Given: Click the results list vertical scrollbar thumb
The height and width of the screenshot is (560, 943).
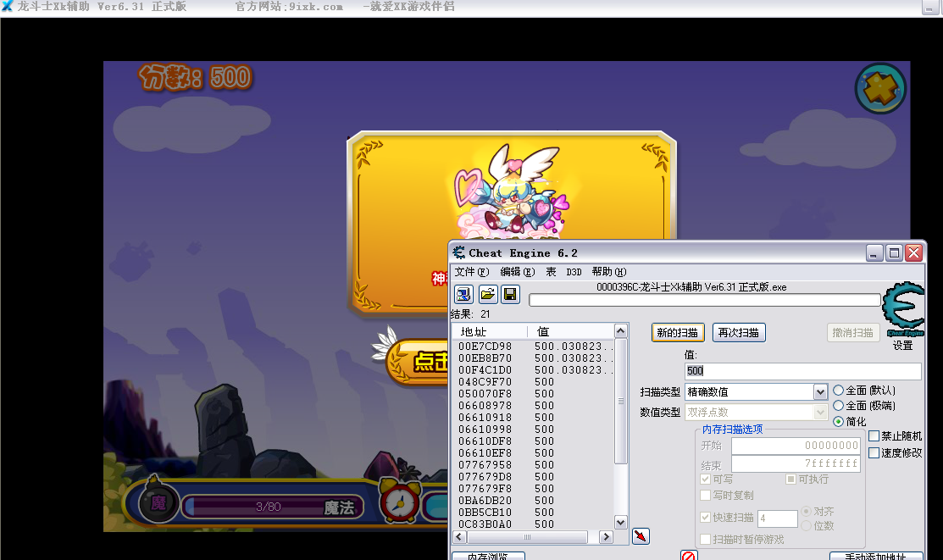Looking at the screenshot, I should tap(621, 401).
